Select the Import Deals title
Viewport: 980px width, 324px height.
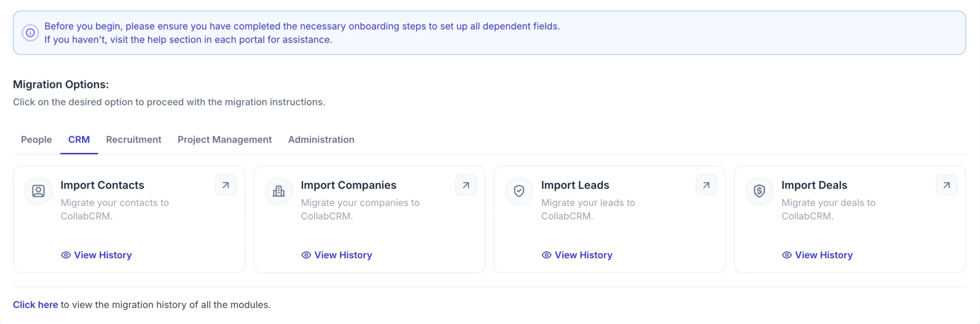[814, 185]
